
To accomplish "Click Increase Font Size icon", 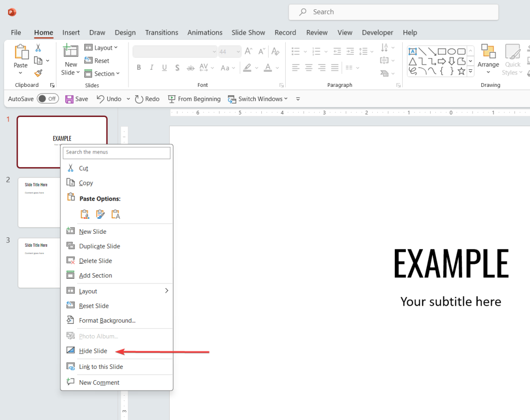I will click(x=248, y=51).
